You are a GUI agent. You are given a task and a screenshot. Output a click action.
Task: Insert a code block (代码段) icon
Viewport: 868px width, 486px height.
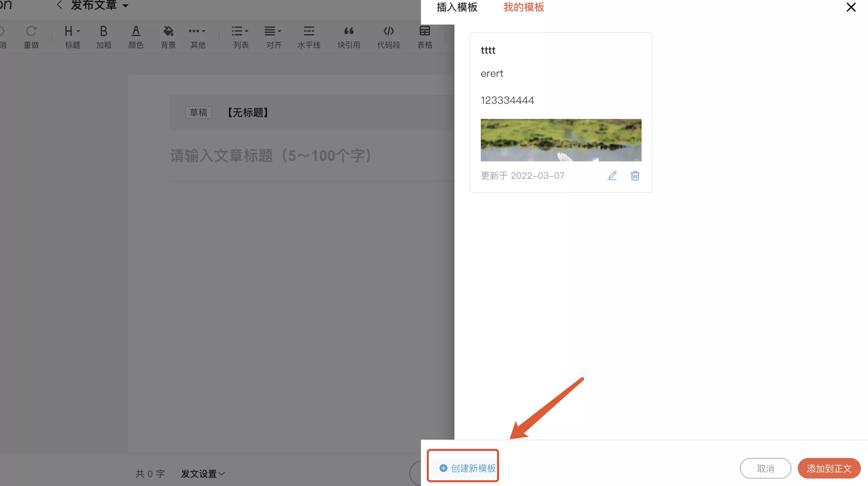[x=388, y=36]
